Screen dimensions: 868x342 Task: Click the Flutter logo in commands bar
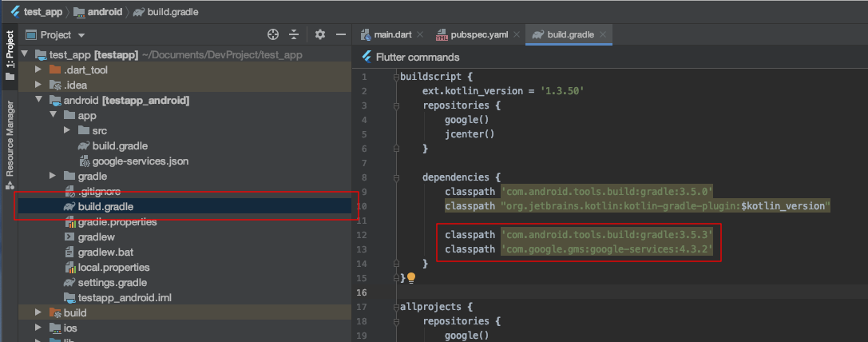(x=367, y=57)
